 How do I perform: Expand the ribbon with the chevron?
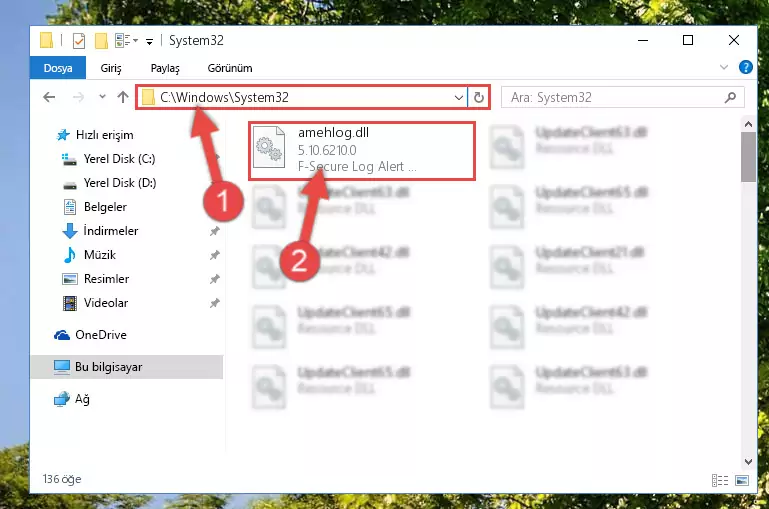pyautogui.click(x=724, y=67)
